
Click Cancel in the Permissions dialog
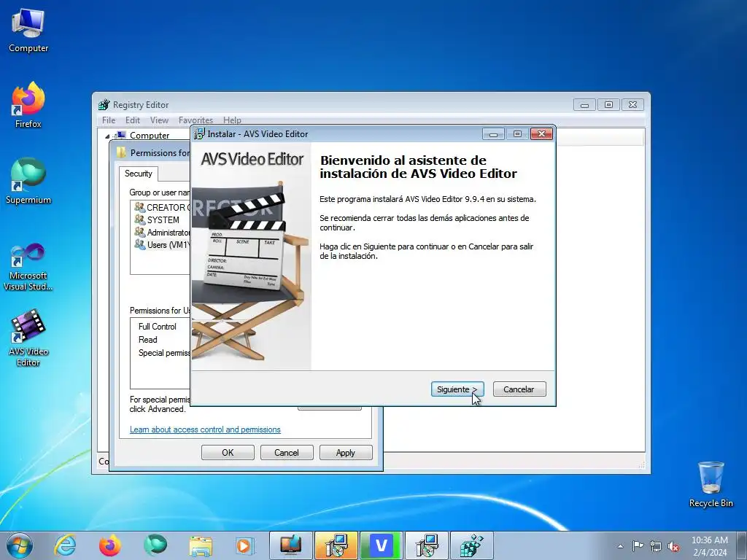286,452
